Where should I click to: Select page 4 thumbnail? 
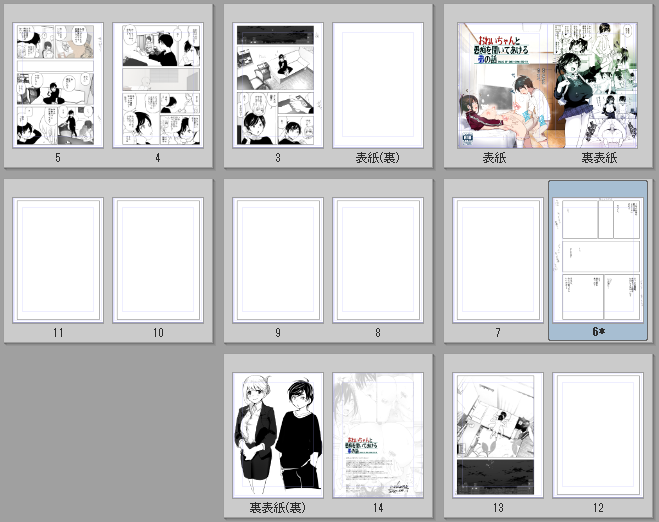click(x=158, y=85)
